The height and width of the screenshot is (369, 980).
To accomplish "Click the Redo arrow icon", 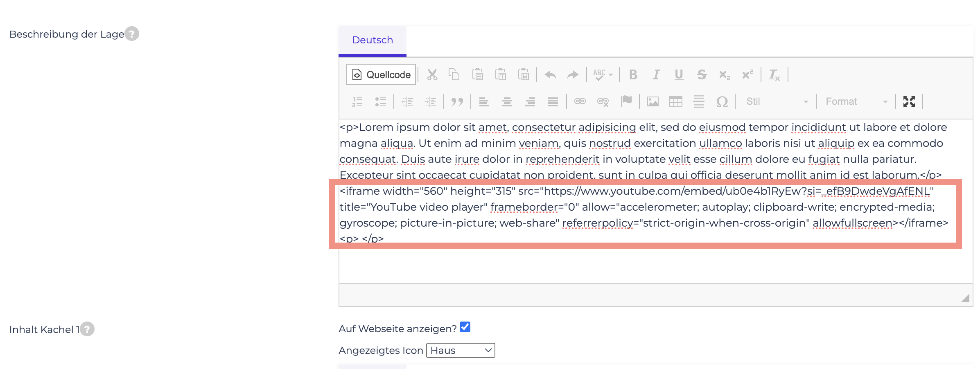I will [x=573, y=74].
